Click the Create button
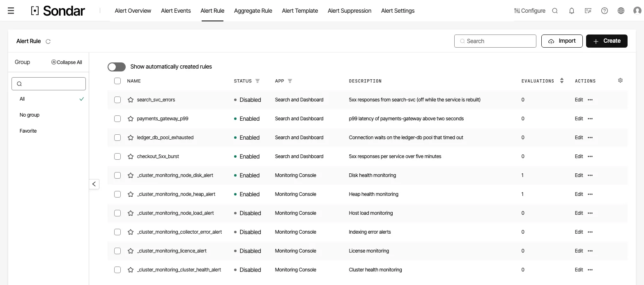Viewport: 644px width, 285px height. [x=607, y=41]
